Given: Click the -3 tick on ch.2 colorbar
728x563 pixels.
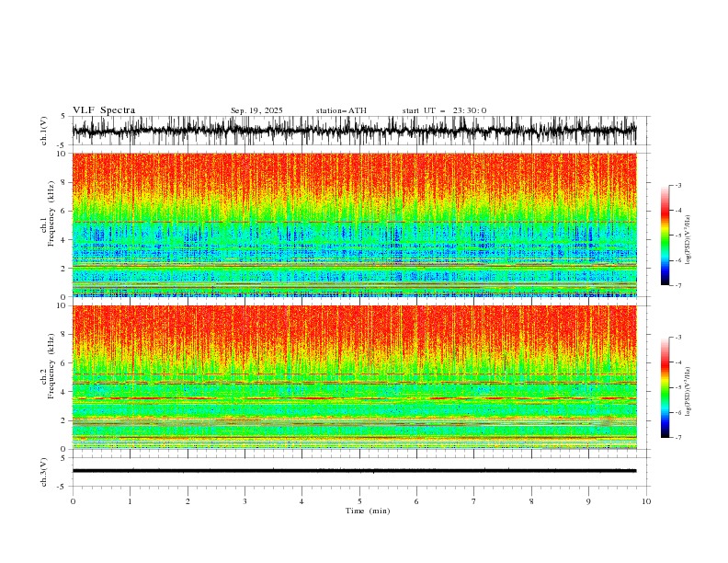Looking at the screenshot, I should (x=678, y=338).
